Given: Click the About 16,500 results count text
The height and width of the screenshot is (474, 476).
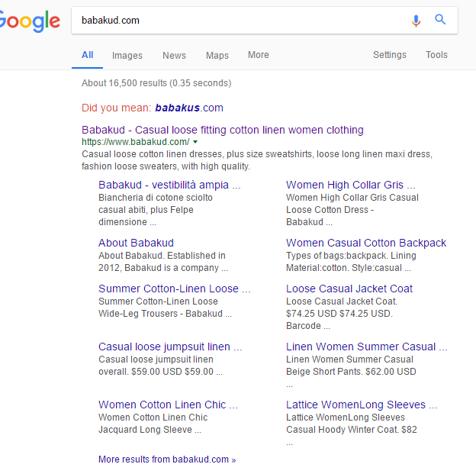Looking at the screenshot, I should tap(156, 83).
